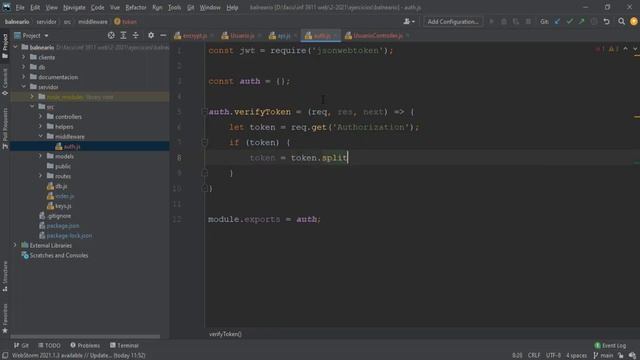Open the Window menu
The height and width of the screenshot is (360, 640).
click(210, 7)
